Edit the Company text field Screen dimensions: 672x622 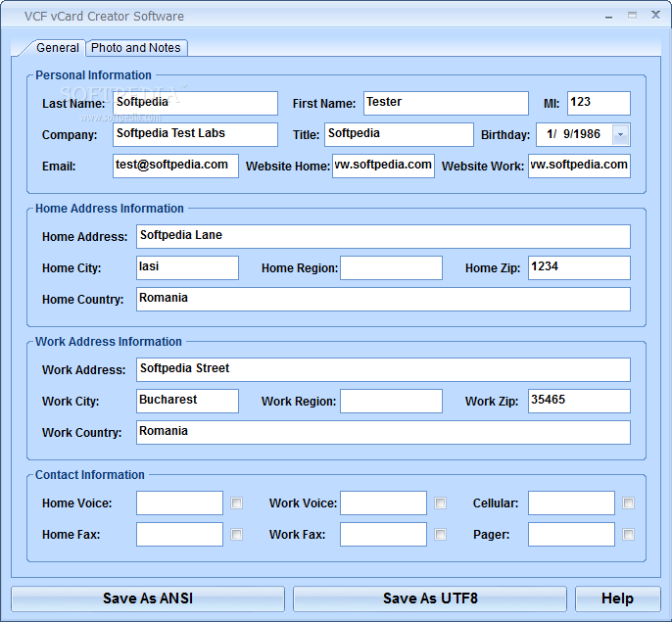tap(196, 134)
